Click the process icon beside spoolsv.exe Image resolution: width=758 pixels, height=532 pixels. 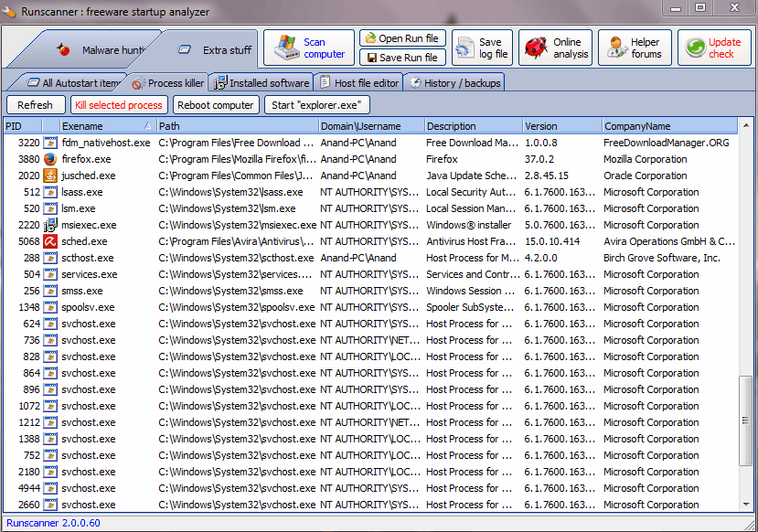49,307
